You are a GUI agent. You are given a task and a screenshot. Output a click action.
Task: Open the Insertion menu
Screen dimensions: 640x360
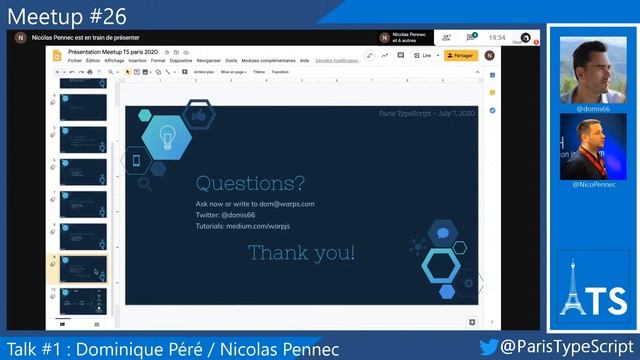pos(138,60)
